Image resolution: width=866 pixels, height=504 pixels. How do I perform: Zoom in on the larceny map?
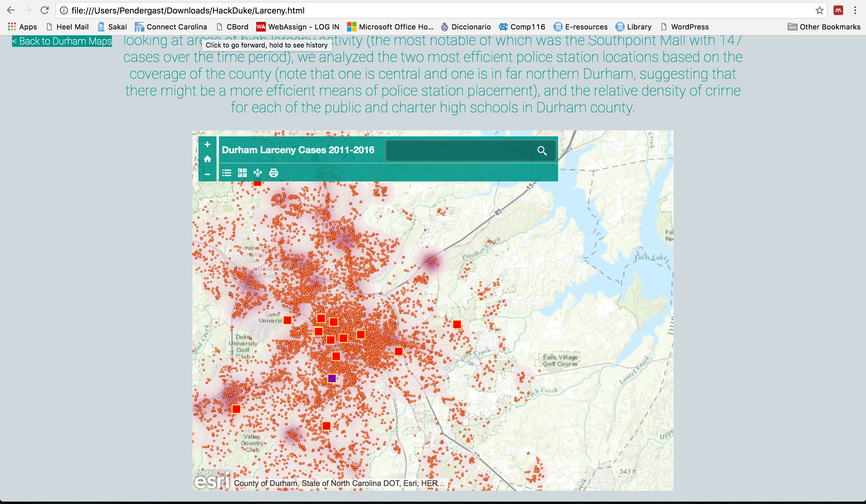(x=207, y=144)
